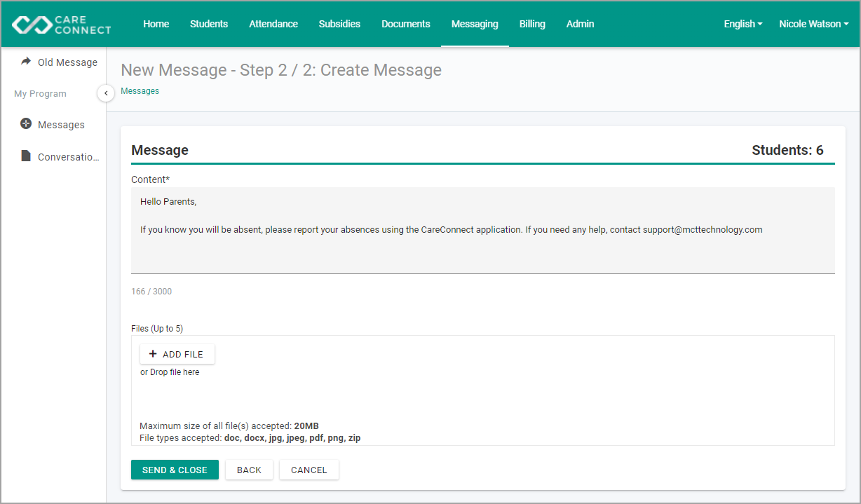Image resolution: width=861 pixels, height=504 pixels.
Task: Open the Students menu item
Action: click(209, 24)
